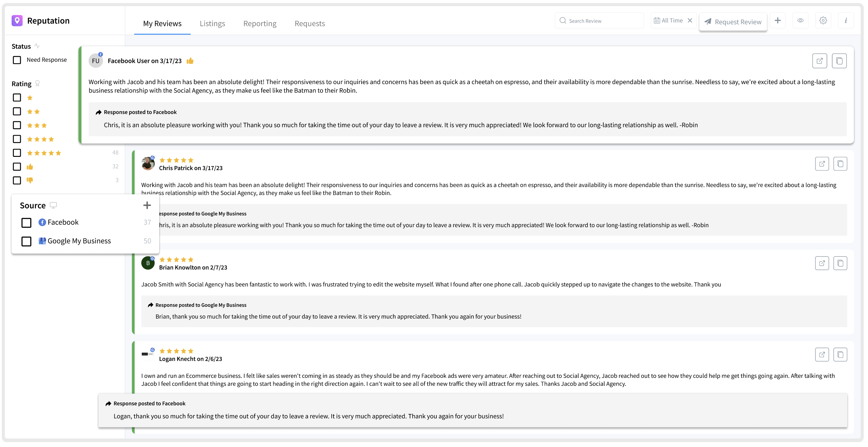
Task: Click the Google My Business count '50'
Action: pos(147,241)
